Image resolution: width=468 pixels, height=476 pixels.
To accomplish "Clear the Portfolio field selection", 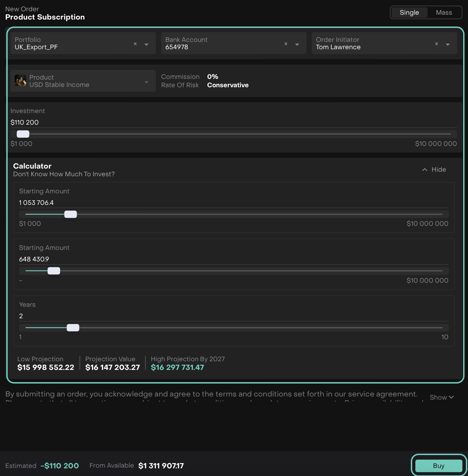I will click(135, 44).
